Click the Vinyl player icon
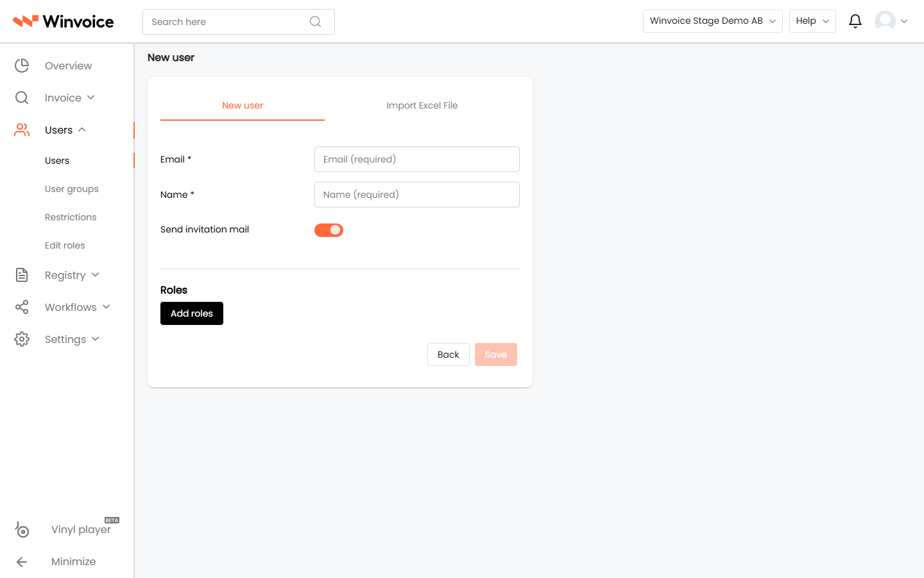This screenshot has height=578, width=924. pos(22,529)
